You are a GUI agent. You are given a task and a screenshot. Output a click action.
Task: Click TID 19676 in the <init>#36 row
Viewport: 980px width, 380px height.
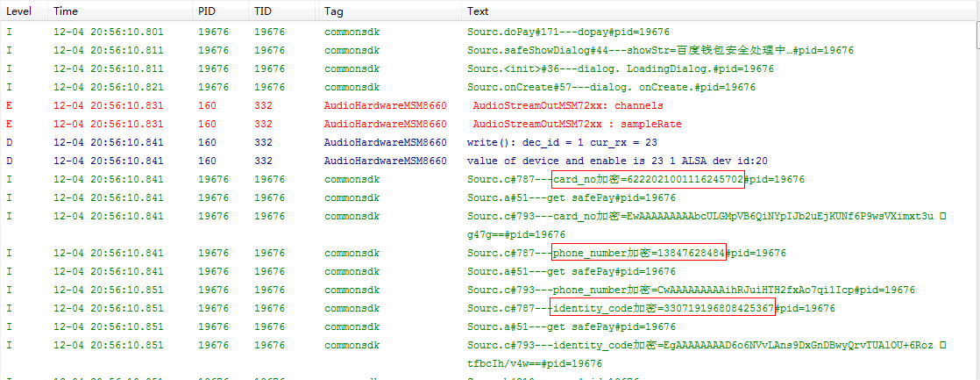click(x=270, y=68)
